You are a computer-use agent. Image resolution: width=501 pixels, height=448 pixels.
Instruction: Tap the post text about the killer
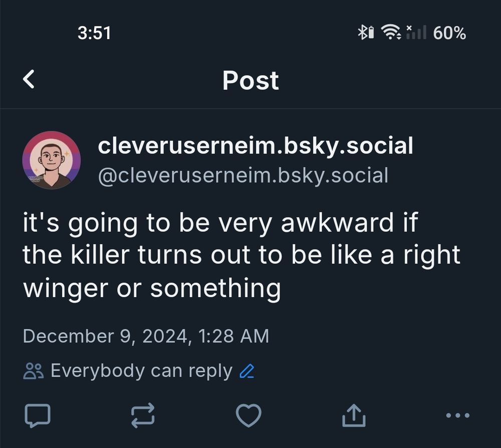pyautogui.click(x=240, y=255)
